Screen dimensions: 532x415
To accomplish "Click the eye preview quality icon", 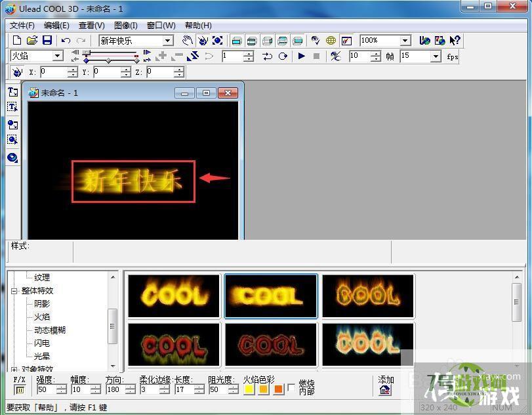I will (x=316, y=41).
